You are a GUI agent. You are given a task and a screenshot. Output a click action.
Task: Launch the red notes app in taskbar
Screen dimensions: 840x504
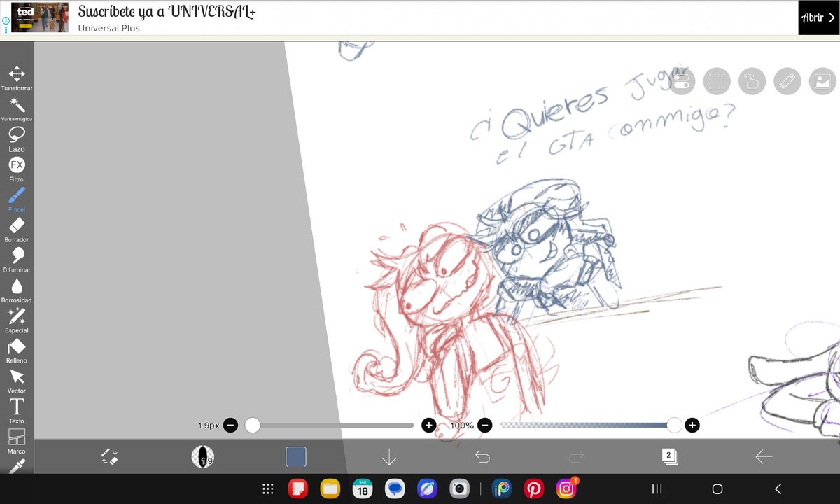click(x=299, y=489)
